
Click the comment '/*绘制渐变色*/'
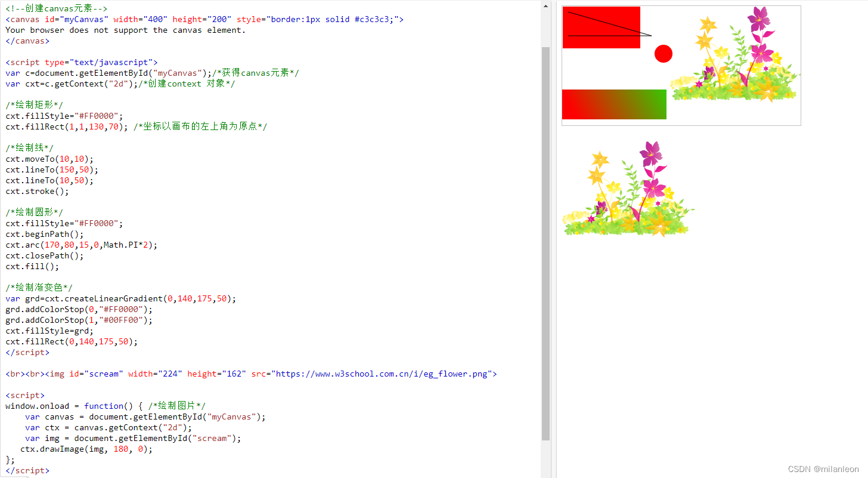(x=39, y=288)
